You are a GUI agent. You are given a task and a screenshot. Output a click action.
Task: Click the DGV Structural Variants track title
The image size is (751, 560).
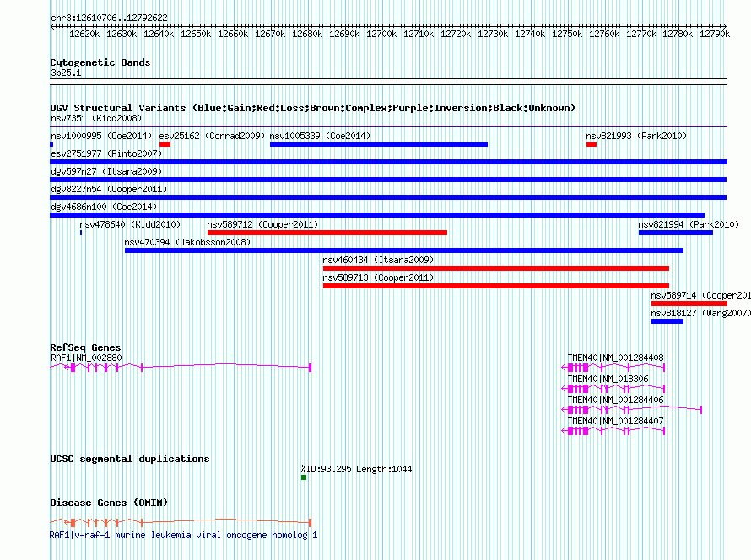[312, 108]
